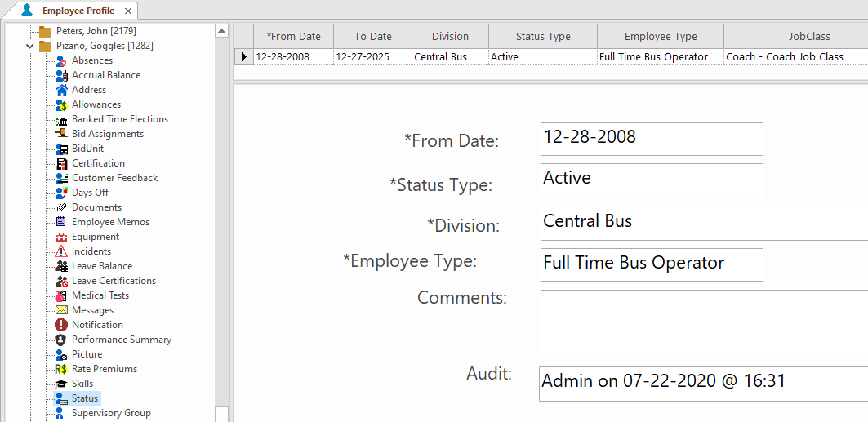This screenshot has width=868, height=422.
Task: Click the Performance Summary shield icon
Action: [61, 340]
